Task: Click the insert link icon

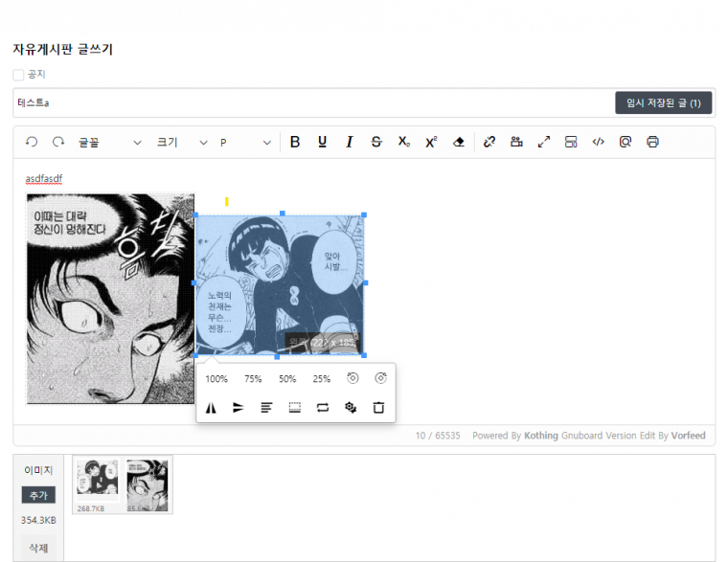Action: [489, 142]
